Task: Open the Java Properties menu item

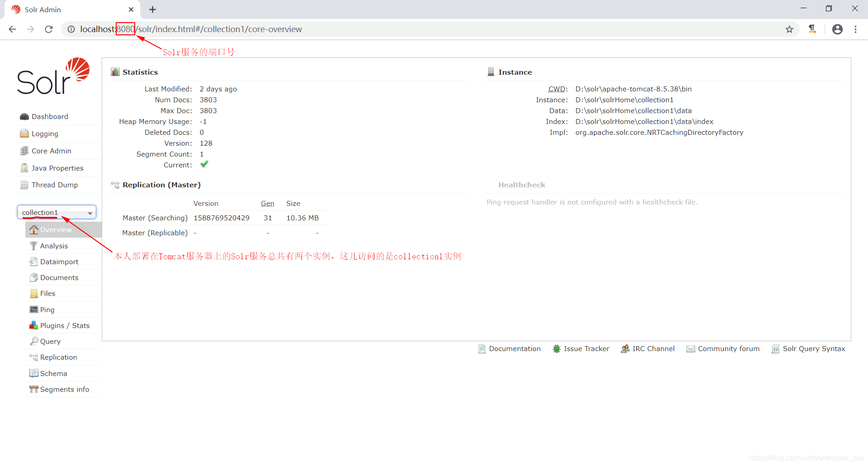Action: point(57,168)
